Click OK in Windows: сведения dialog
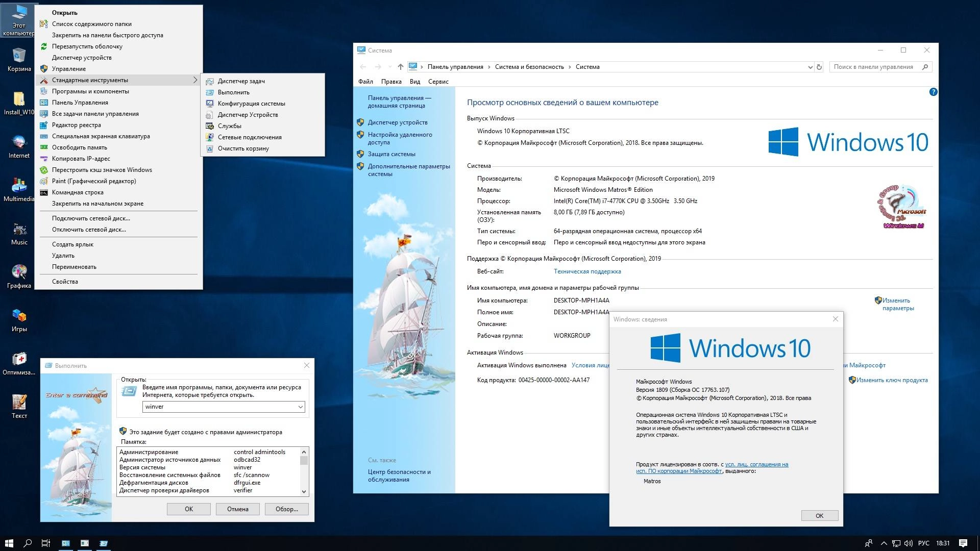This screenshot has width=980, height=551. point(819,516)
